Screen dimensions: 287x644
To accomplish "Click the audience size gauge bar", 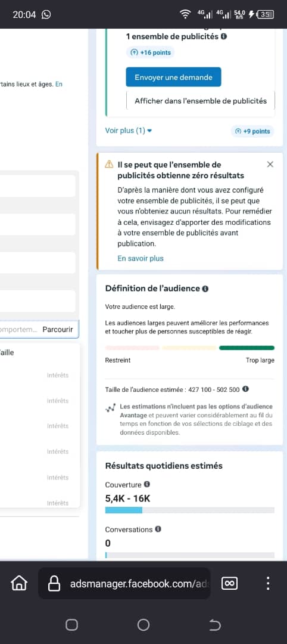I will pos(190,348).
